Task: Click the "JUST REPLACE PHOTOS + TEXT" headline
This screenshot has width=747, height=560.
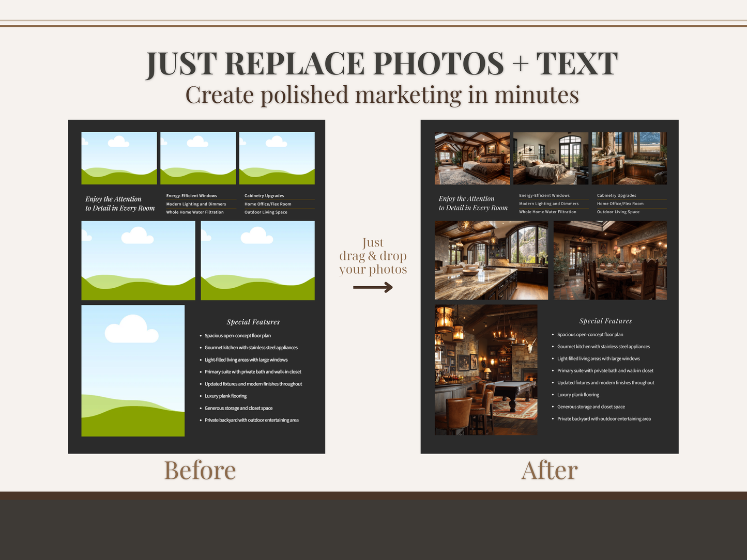Action: pos(382,64)
